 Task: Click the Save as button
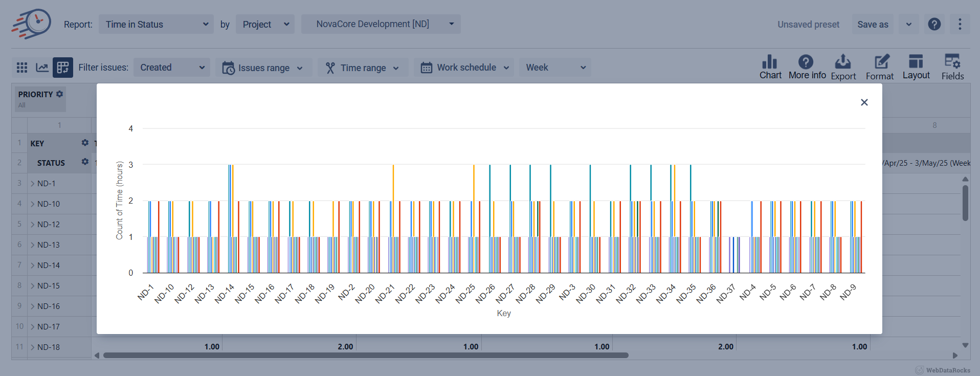(872, 25)
